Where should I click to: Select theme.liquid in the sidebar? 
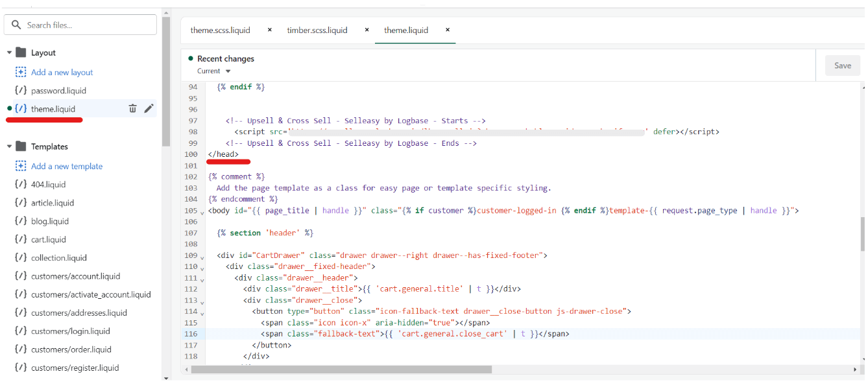tap(53, 109)
